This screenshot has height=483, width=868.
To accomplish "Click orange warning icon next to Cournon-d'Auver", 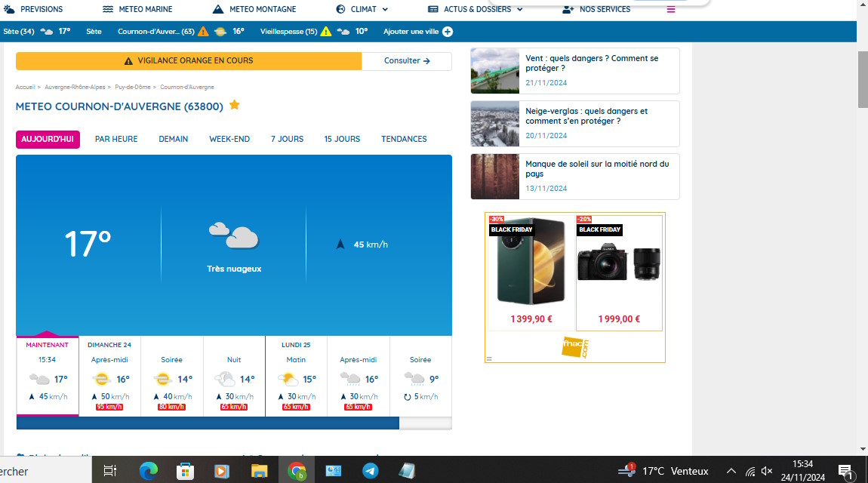I will (x=204, y=32).
